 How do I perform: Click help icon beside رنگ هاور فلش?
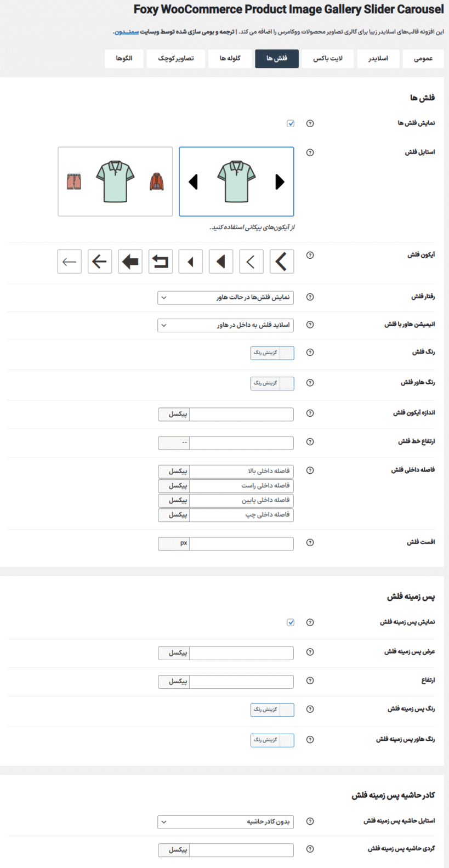point(310,383)
